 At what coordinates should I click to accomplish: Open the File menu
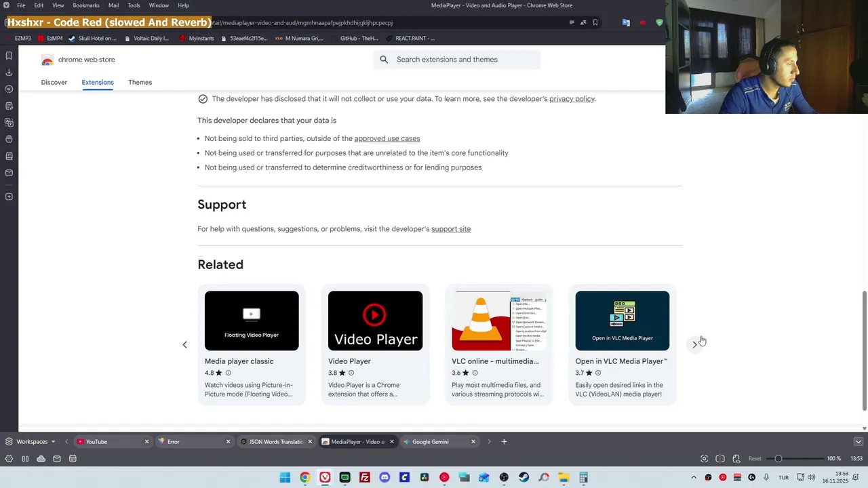click(21, 5)
